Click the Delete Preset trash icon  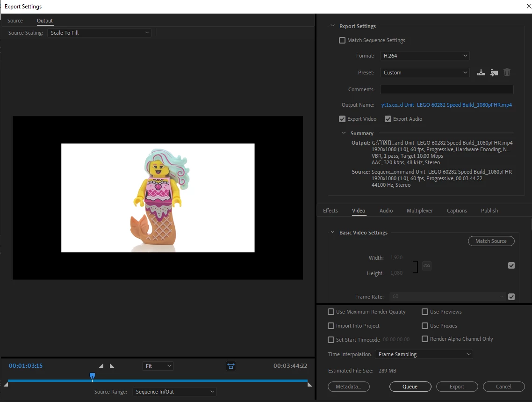tap(507, 73)
